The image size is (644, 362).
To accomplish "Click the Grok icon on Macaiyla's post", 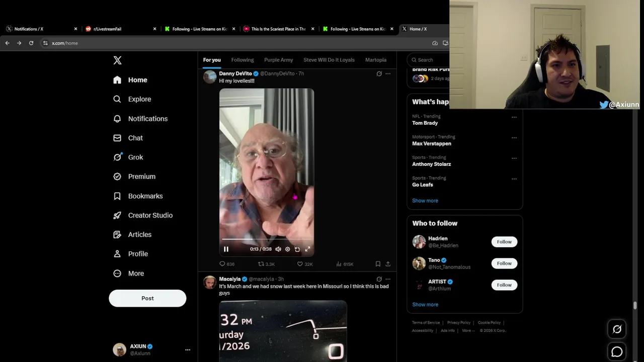I will 379,279.
